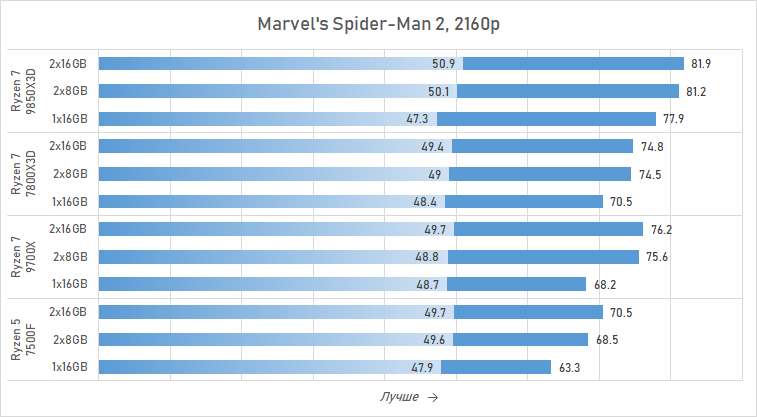Click the 47.9 minimum FPS label
Screen dimensions: 757x417
[x=423, y=368]
